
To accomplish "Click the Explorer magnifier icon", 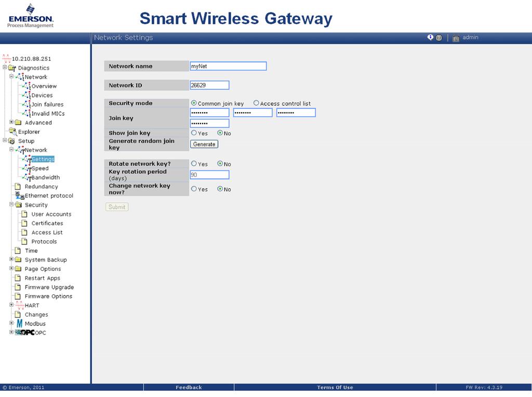I will [x=12, y=131].
